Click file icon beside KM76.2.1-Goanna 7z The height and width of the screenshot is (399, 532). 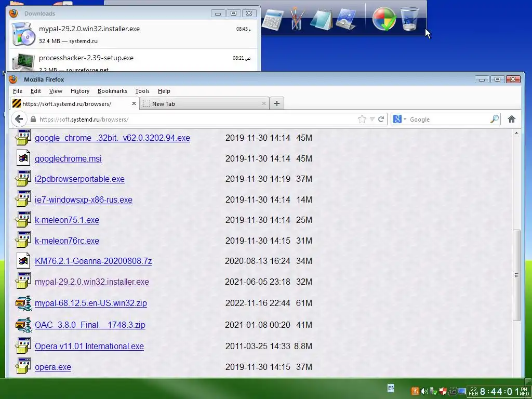pyautogui.click(x=23, y=261)
